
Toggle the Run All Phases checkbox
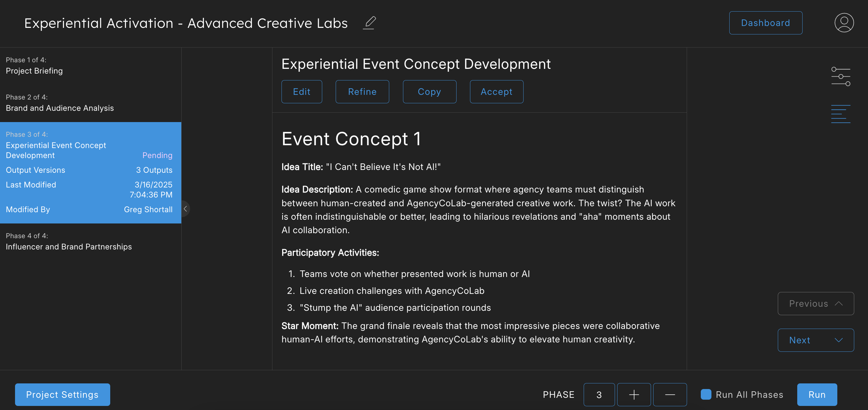pos(705,394)
